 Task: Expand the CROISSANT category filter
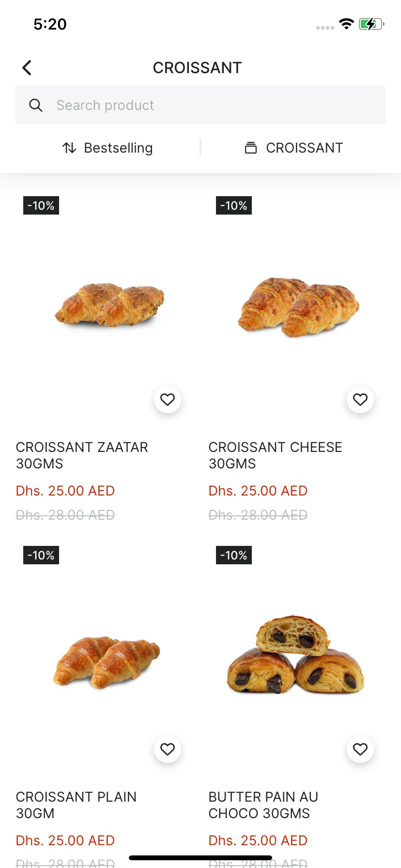pyautogui.click(x=304, y=148)
